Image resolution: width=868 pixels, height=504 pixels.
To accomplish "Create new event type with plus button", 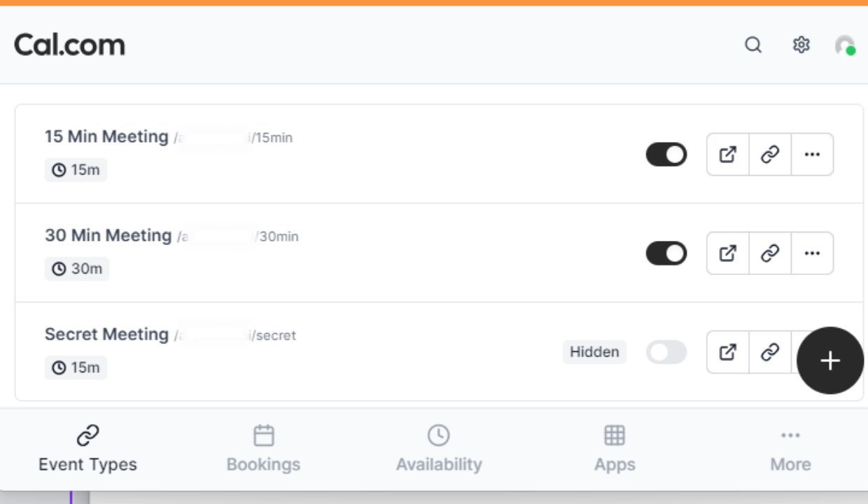I will [x=830, y=360].
